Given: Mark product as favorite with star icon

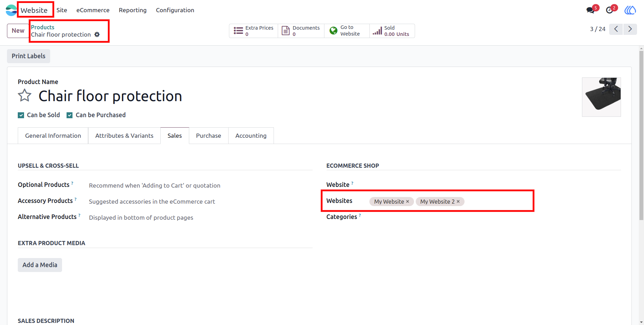Looking at the screenshot, I should [x=25, y=96].
